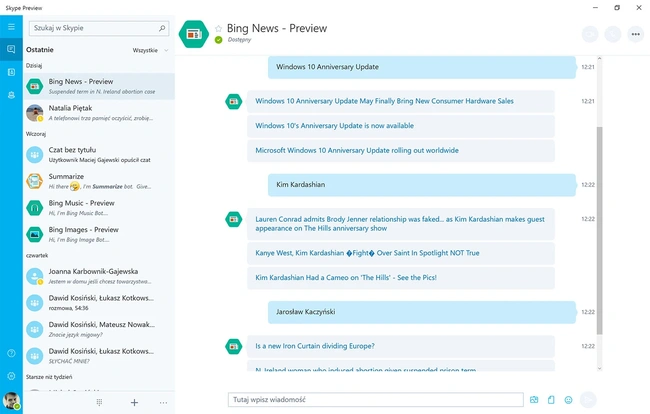Click the bot avatar beside Iron Curtain message
The image size is (650, 414).
pos(233,346)
